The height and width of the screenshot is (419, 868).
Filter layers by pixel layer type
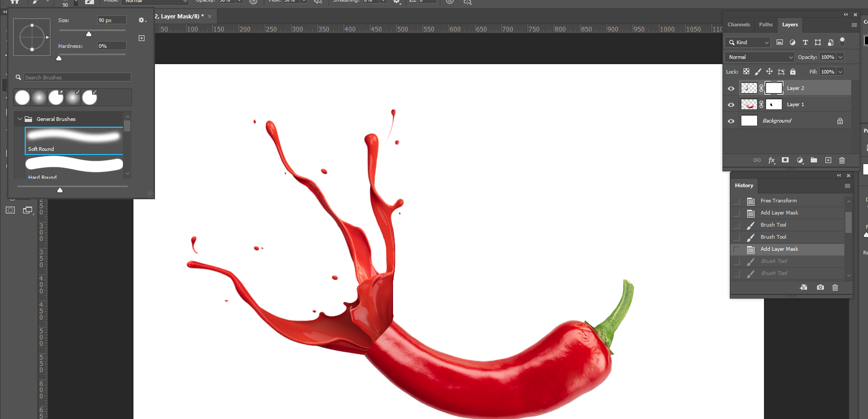[x=780, y=42]
